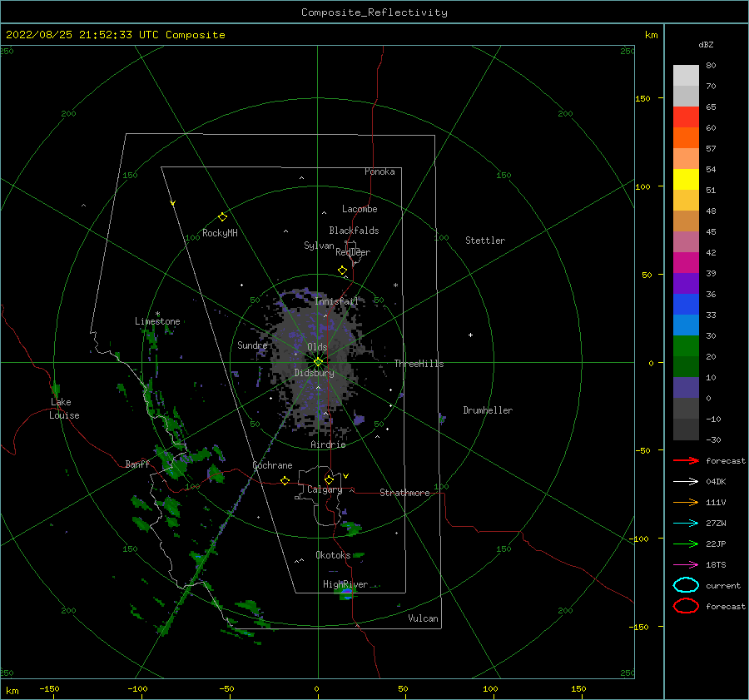Click the white plus marker west of Stettler

pyautogui.click(x=470, y=335)
